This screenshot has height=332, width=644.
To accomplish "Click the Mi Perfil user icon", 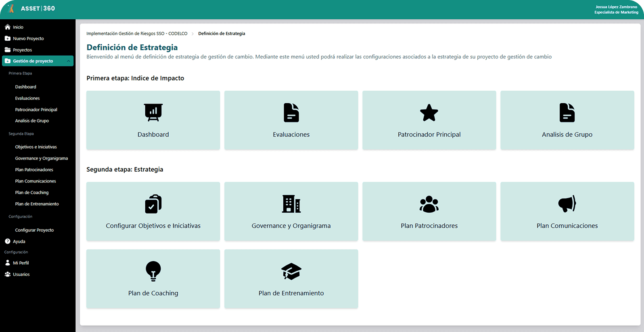I will coord(8,263).
